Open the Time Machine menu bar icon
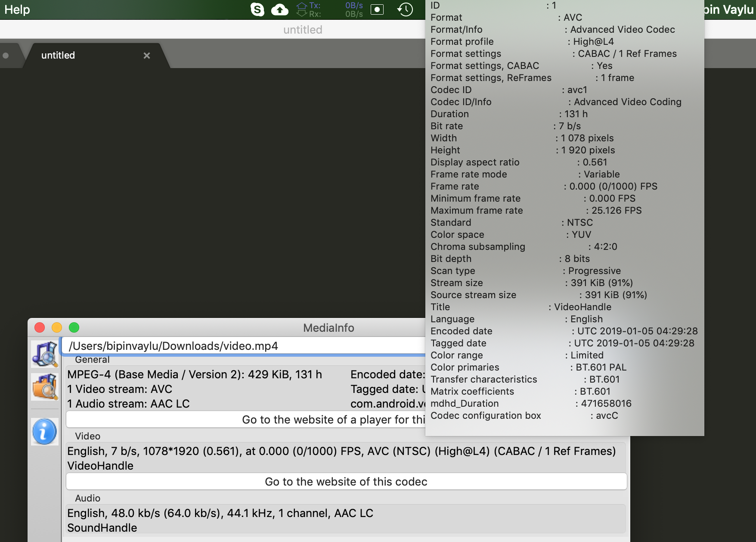The width and height of the screenshot is (756, 542). (405, 9)
